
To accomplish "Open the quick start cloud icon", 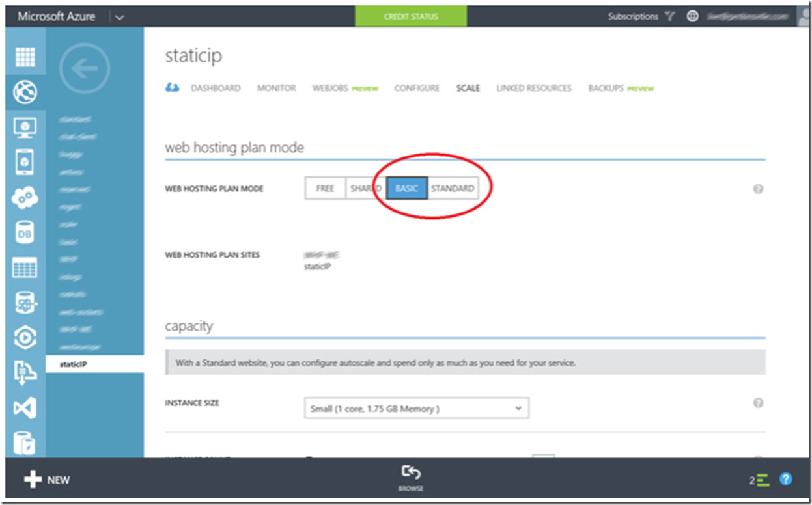I will [172, 88].
